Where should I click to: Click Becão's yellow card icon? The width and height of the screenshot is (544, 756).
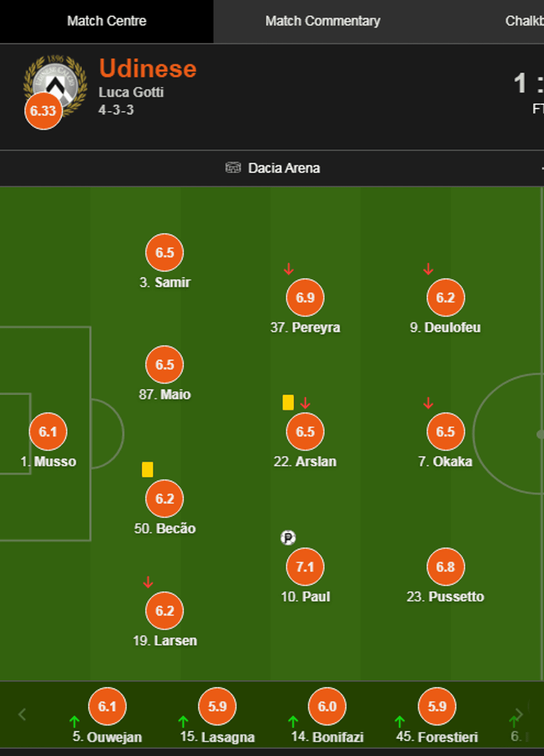click(x=147, y=470)
